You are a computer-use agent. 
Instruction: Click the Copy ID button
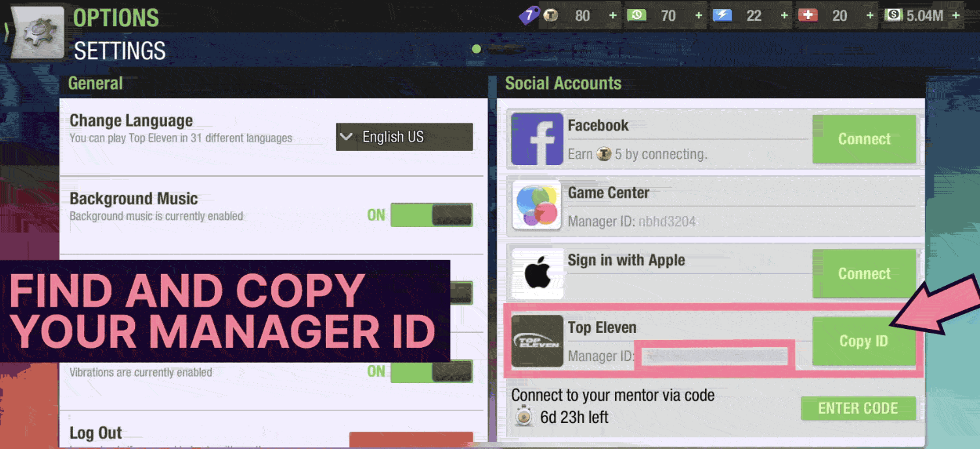864,341
